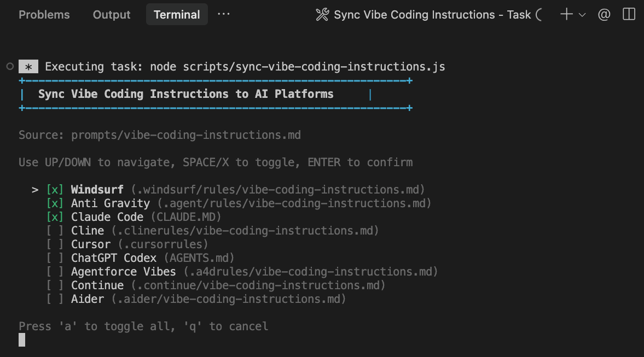Click the .cursorrules path text
Screen dimensions: 644x357
pyautogui.click(x=163, y=244)
